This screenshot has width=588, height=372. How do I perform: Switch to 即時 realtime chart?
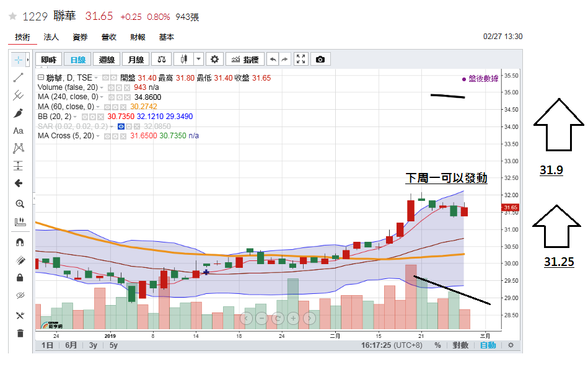48,60
